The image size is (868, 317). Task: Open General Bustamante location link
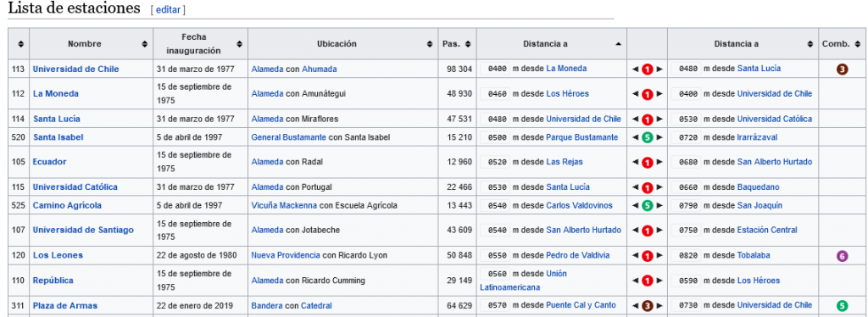(x=288, y=137)
